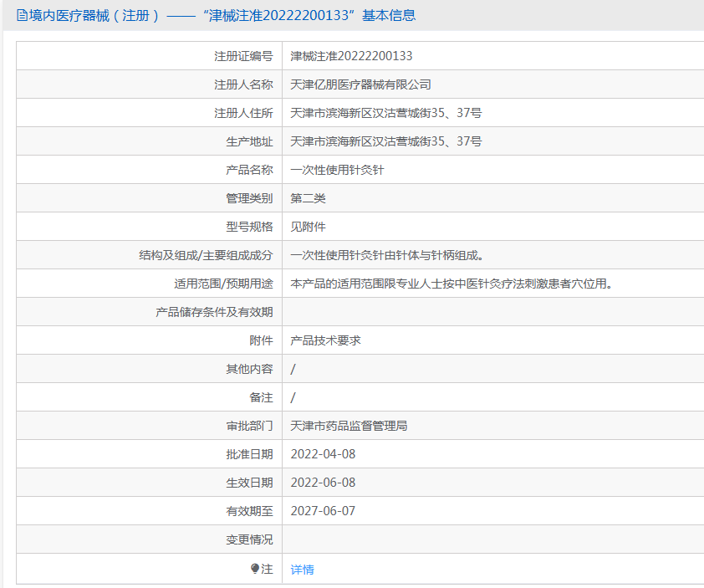
Task: Click the 审批部门 label
Action: [249, 426]
